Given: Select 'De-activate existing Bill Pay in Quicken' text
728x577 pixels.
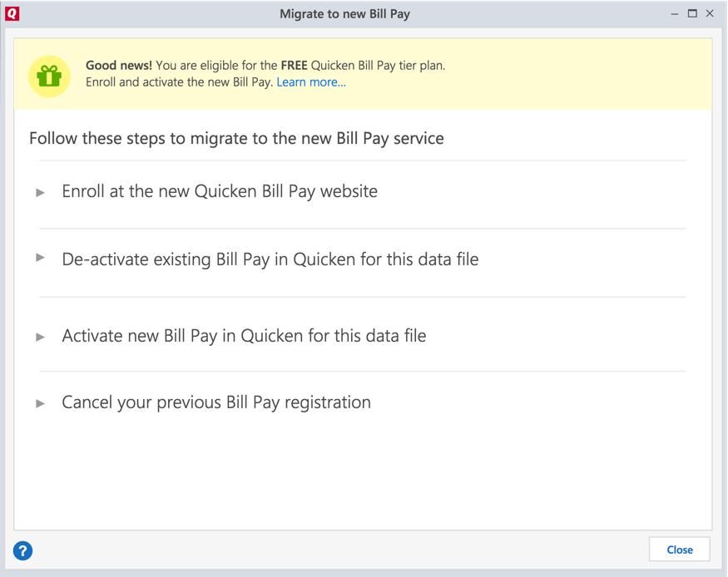Looking at the screenshot, I should pos(209,259).
